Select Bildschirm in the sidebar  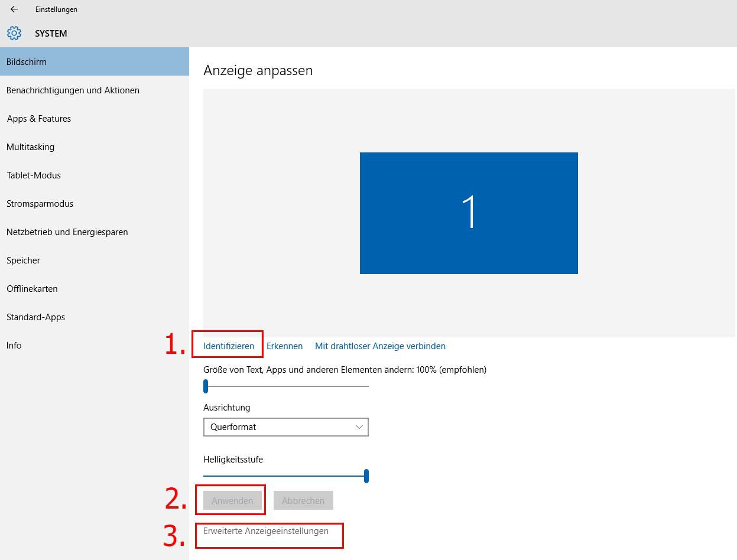95,61
